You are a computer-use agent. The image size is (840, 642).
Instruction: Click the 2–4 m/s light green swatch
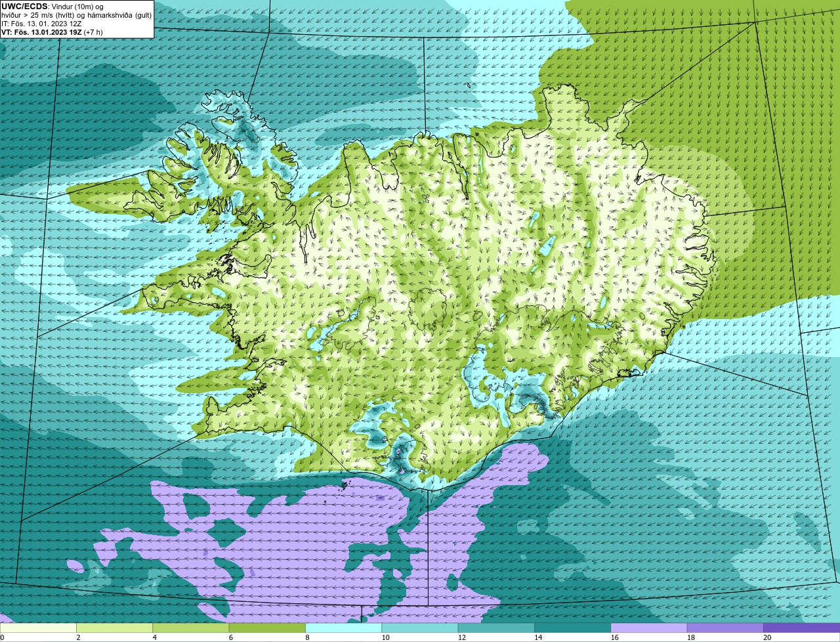115,628
